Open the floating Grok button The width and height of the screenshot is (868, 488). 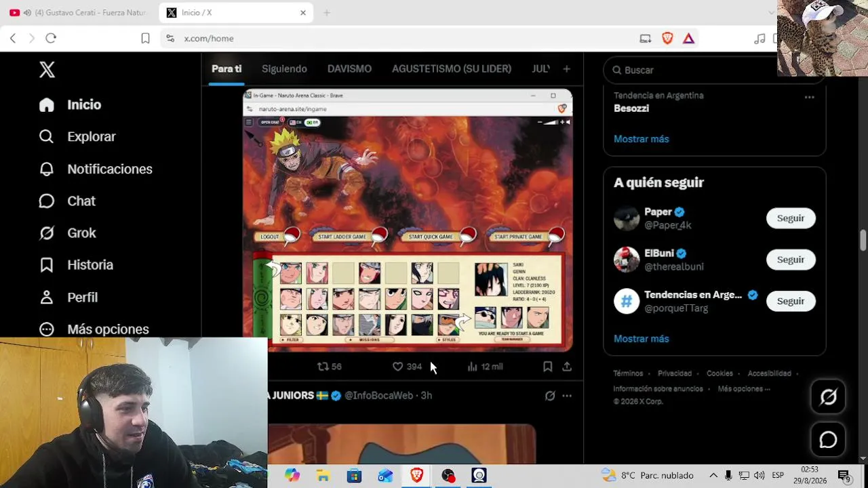pyautogui.click(x=828, y=397)
